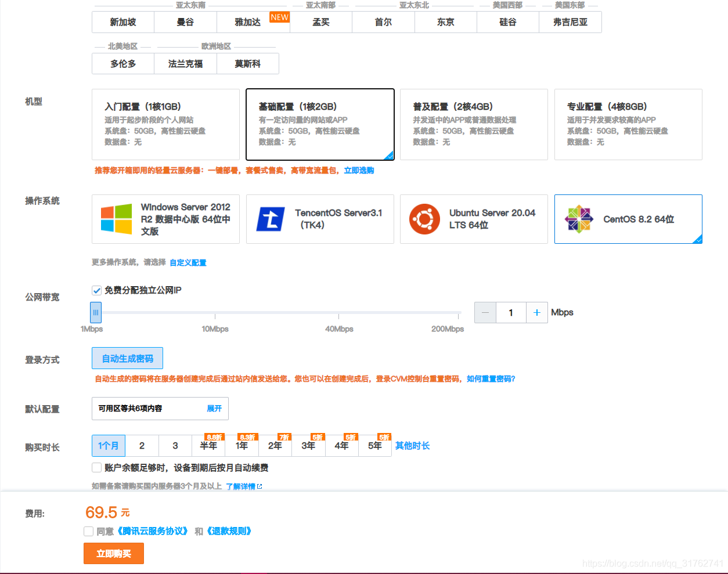This screenshot has height=574, width=728.
Task: Select TencentOS Server3.1 (TK4) operating system
Action: (320, 219)
